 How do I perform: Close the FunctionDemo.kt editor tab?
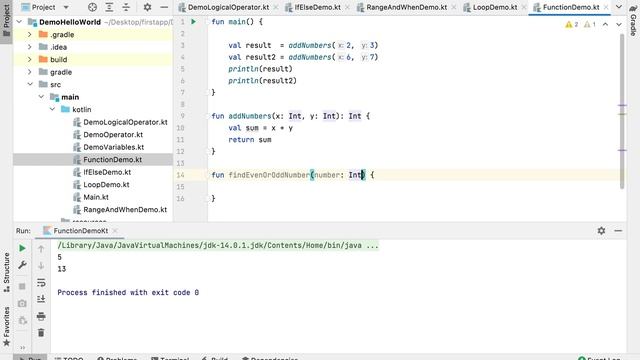(x=606, y=7)
